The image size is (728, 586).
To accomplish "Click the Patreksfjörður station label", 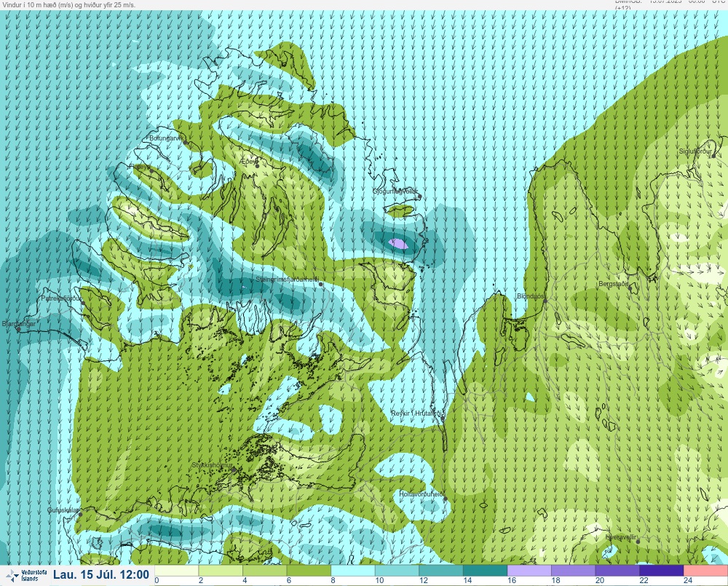I will pyautogui.click(x=62, y=298).
